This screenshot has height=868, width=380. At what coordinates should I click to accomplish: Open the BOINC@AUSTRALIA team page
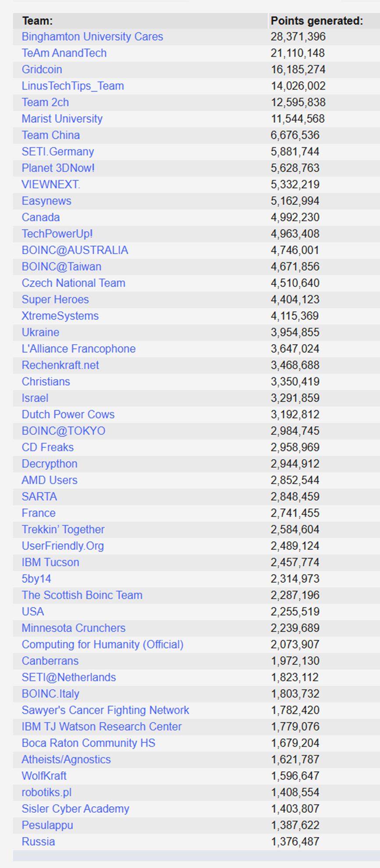75,250
